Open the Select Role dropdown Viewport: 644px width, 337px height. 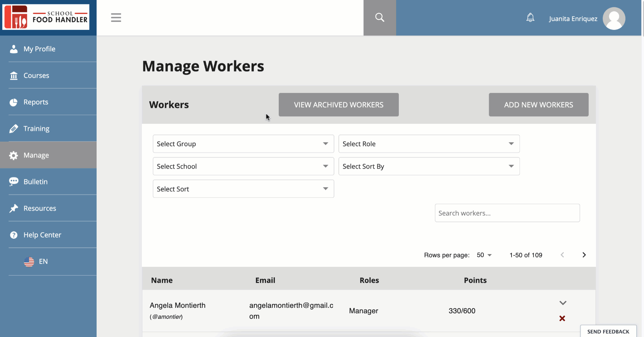(x=429, y=144)
